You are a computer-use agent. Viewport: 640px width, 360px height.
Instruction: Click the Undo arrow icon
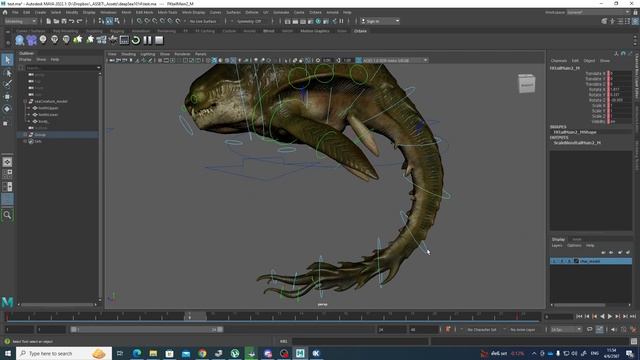[x=71, y=21]
